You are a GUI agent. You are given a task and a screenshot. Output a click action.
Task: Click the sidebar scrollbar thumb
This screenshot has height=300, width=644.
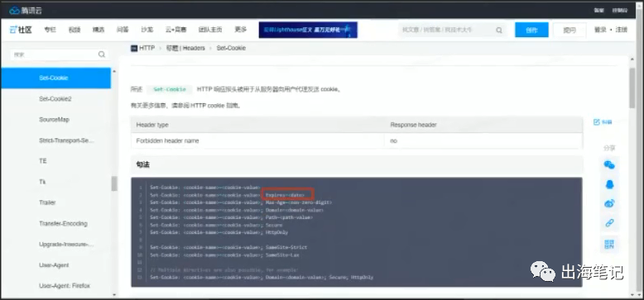114,183
